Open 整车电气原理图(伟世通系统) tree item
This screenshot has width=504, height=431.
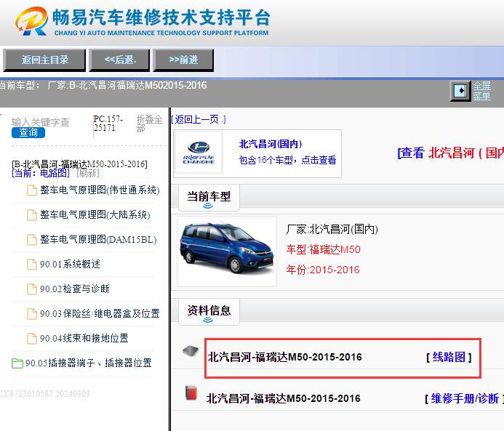[x=100, y=190]
